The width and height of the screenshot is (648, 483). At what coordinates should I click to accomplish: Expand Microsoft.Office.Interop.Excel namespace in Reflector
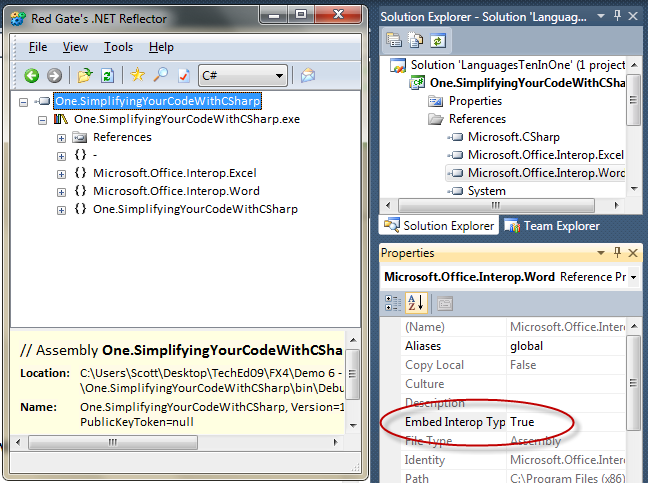61,174
